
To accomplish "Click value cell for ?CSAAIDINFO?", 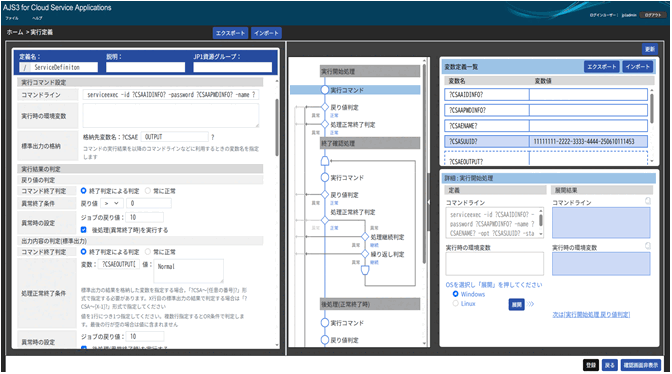I will pos(588,94).
